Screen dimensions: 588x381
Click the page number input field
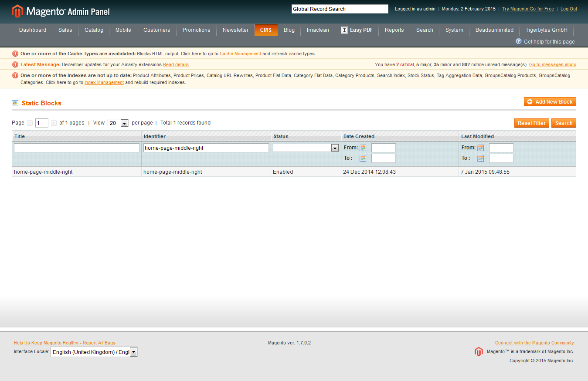(42, 123)
